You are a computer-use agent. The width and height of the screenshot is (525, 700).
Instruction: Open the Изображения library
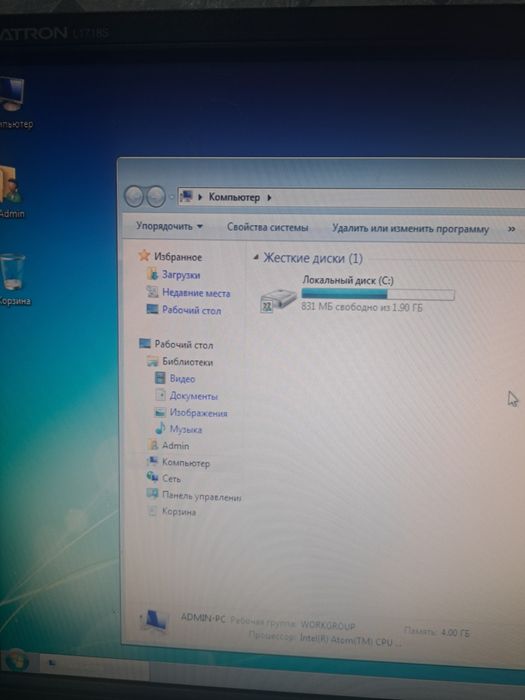click(x=198, y=413)
